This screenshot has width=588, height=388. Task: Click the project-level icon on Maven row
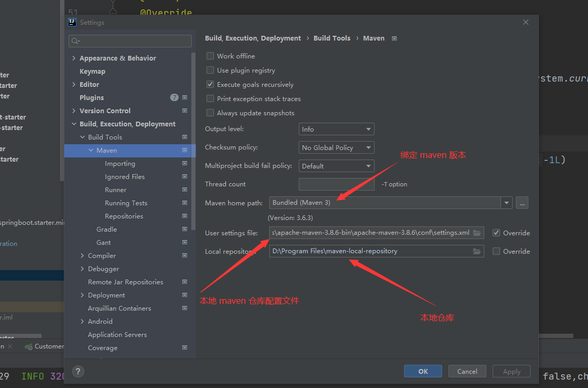point(184,151)
